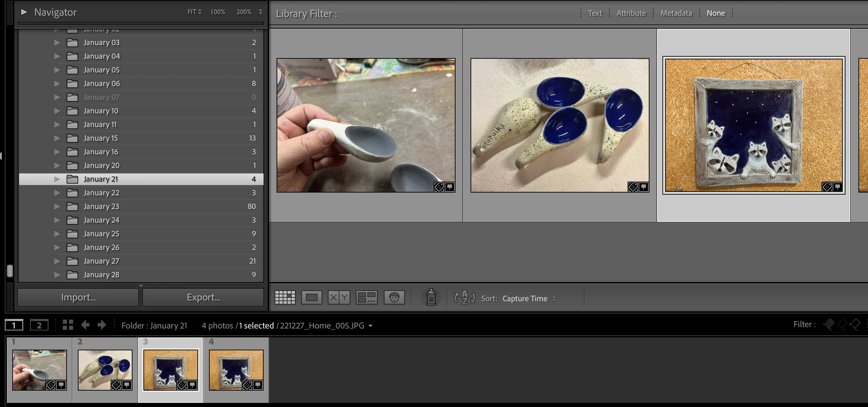868x407 pixels.
Task: Switch to Loupe view icon
Action: tap(311, 297)
